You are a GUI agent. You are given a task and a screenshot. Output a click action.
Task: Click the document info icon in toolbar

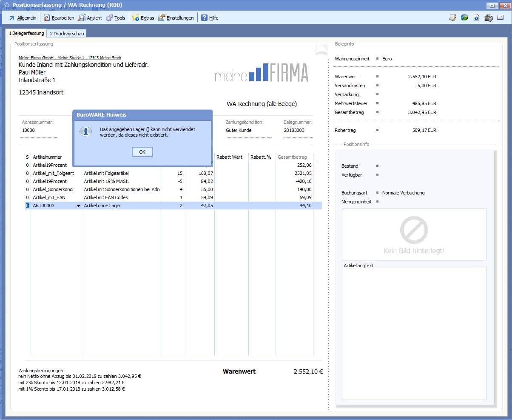coord(476,18)
